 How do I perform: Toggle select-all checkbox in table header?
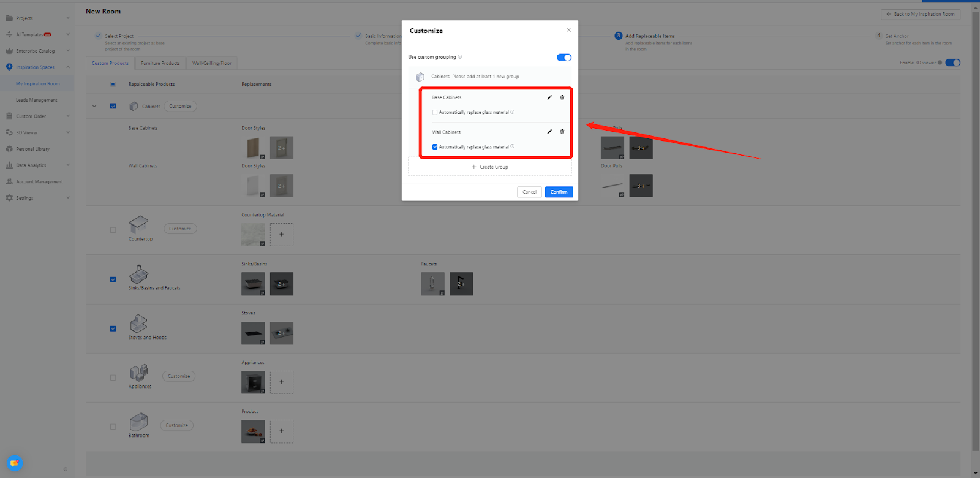(x=113, y=84)
